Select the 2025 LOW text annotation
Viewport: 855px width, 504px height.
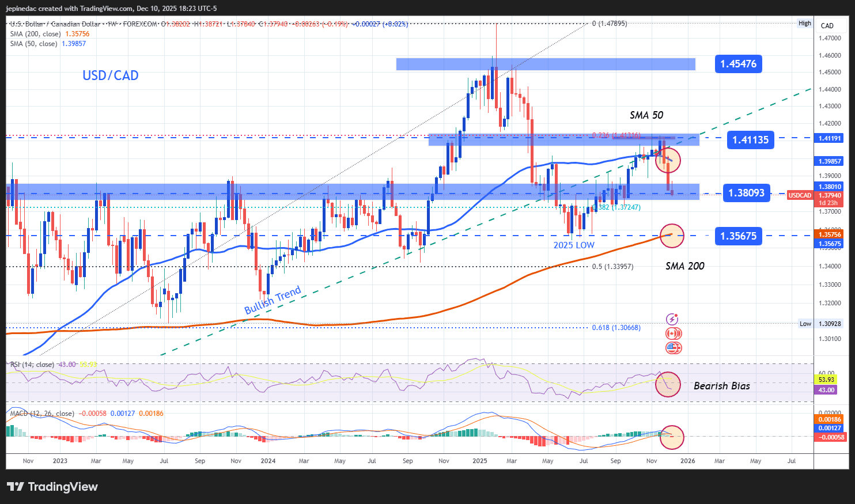(x=574, y=245)
